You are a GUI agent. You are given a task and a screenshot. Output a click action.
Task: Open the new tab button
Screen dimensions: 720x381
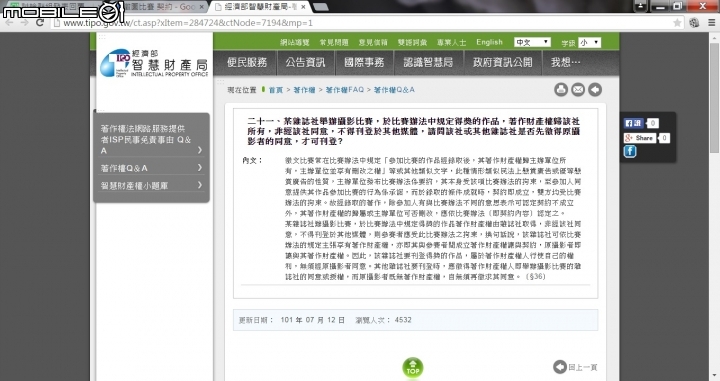(x=320, y=7)
